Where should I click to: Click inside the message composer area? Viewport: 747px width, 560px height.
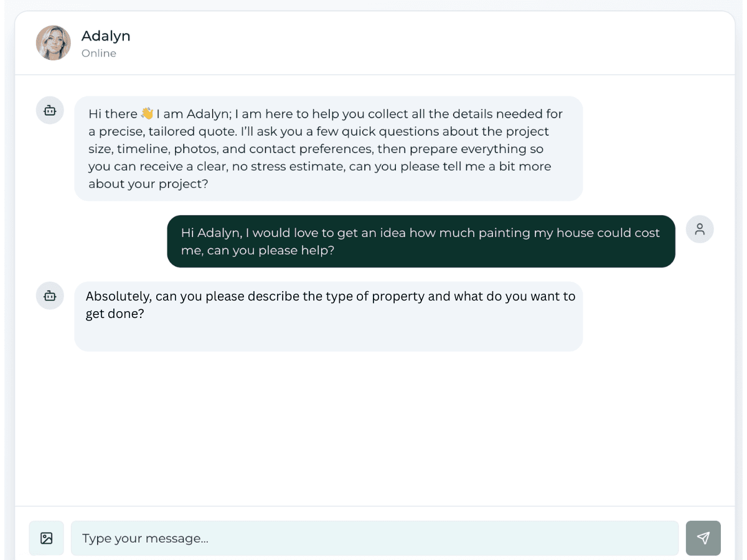[x=374, y=538]
